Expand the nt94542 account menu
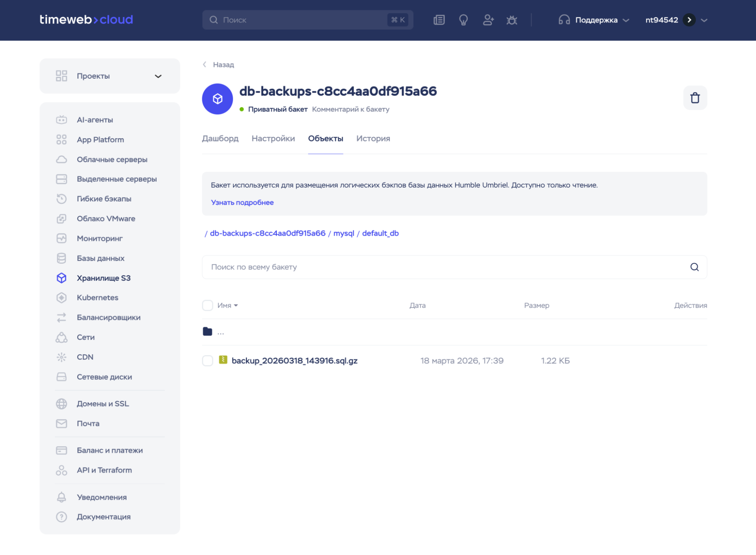The image size is (756, 555). point(704,20)
